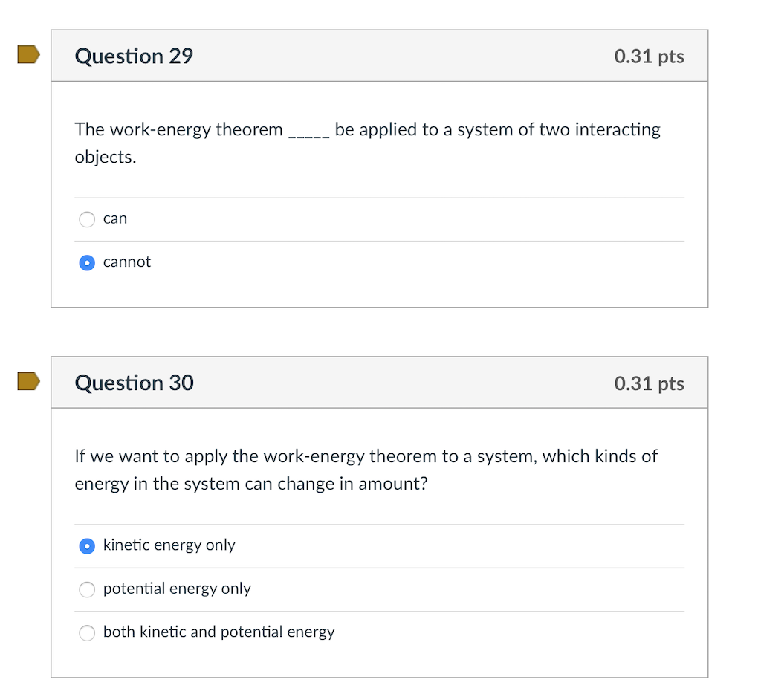Click the selected blue radio in Question 29

87,262
